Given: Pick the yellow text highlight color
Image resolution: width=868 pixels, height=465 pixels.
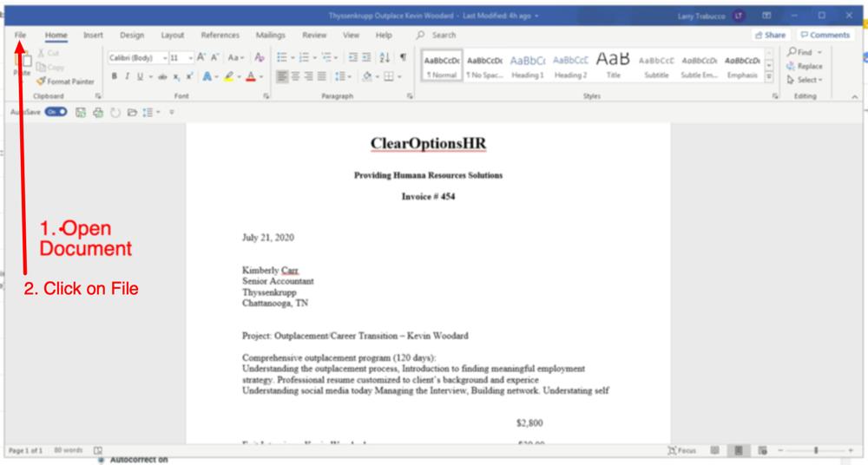Looking at the screenshot, I should [228, 76].
